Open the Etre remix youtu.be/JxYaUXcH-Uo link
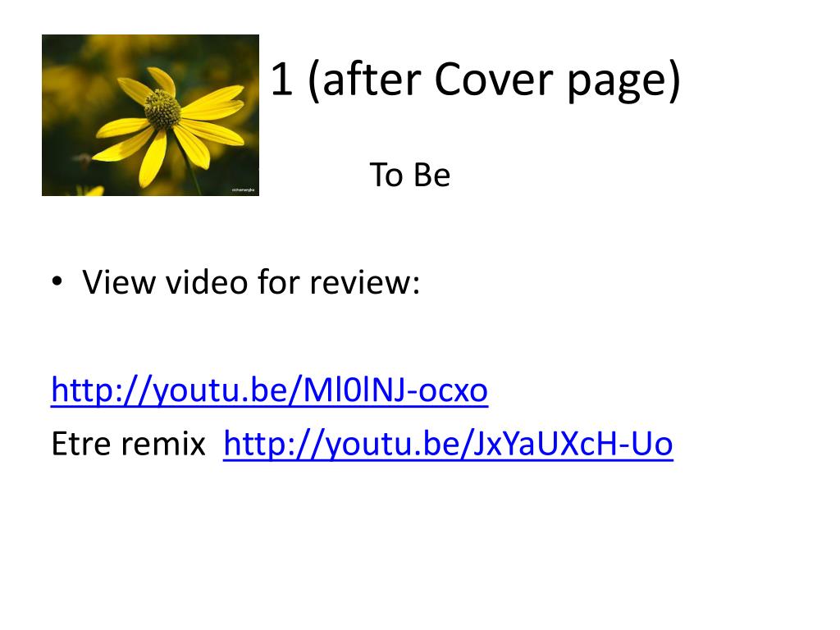This screenshot has width=840, height=630. click(448, 444)
